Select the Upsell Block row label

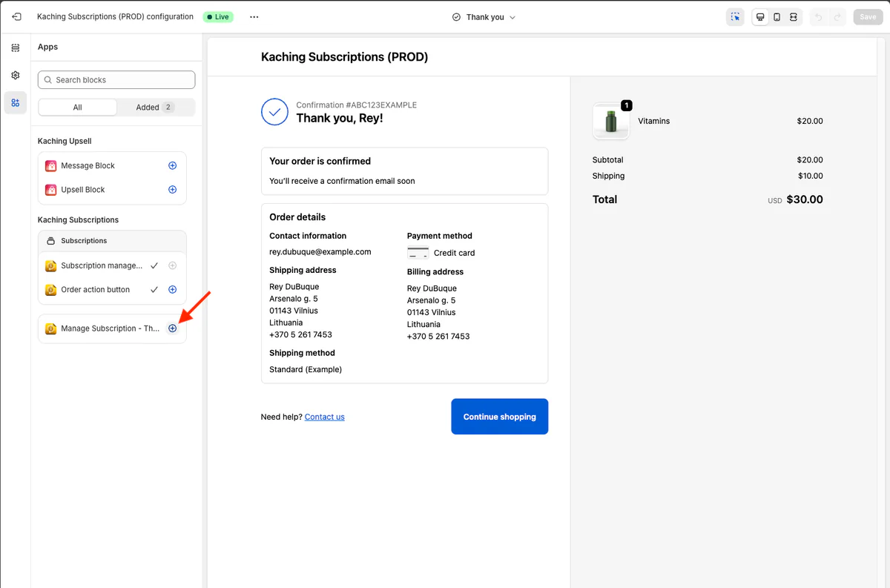(83, 190)
